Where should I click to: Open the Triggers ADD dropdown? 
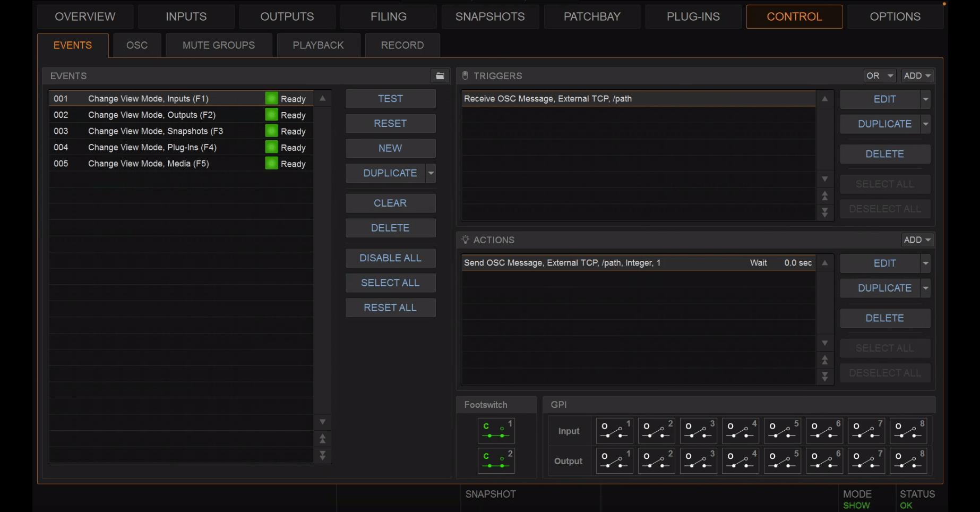(x=917, y=76)
